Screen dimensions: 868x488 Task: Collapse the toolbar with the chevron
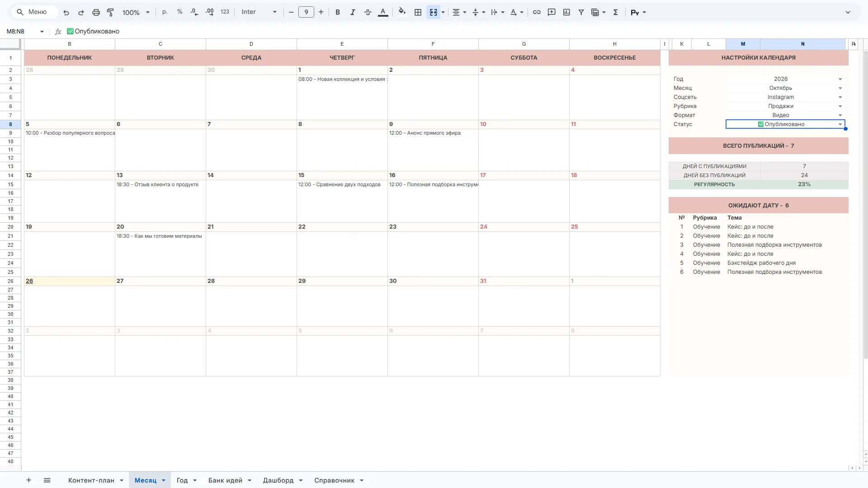coord(848,12)
